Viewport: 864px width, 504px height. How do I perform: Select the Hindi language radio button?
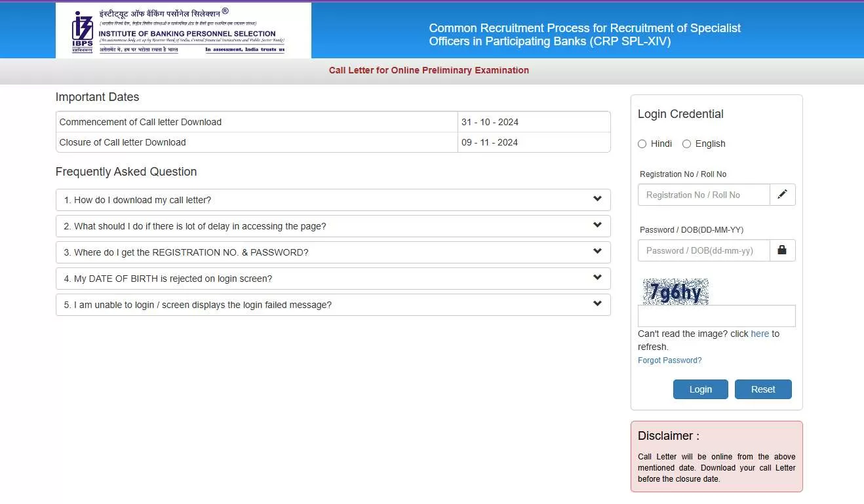(x=642, y=144)
